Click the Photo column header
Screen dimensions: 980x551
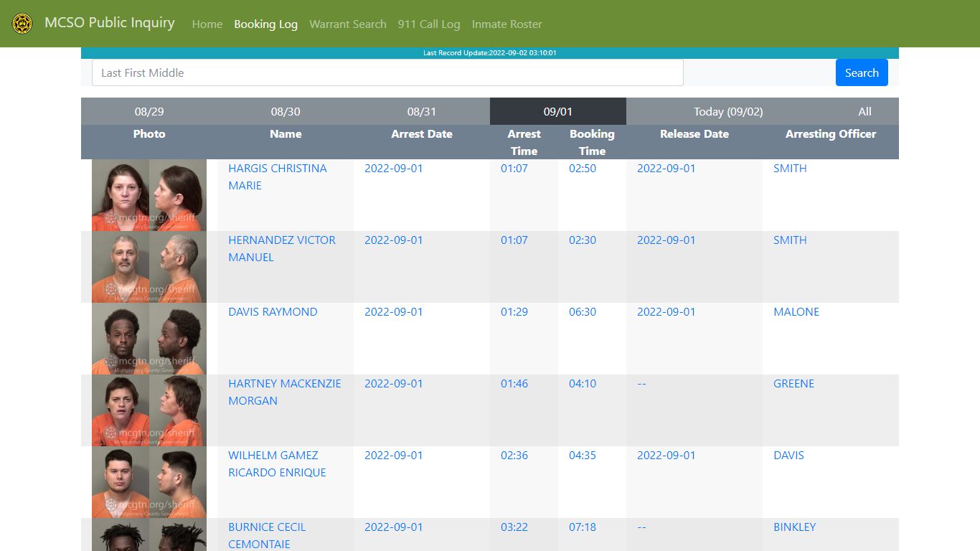(x=149, y=133)
